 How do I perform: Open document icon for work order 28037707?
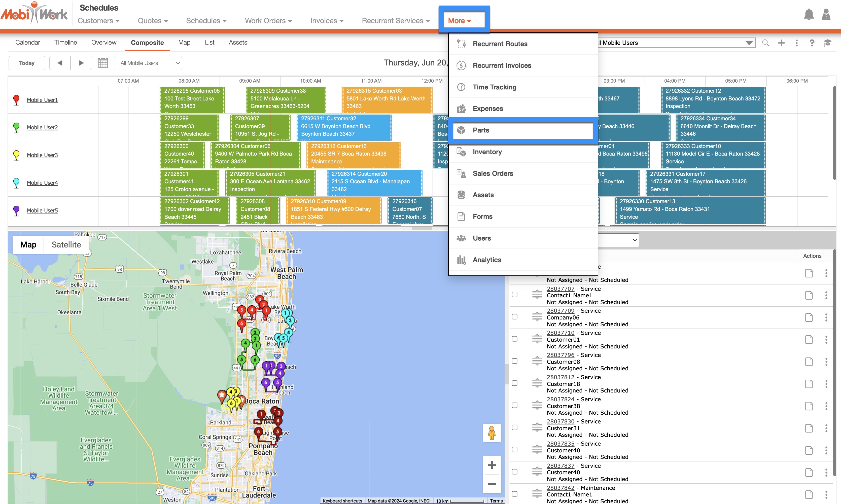click(809, 295)
